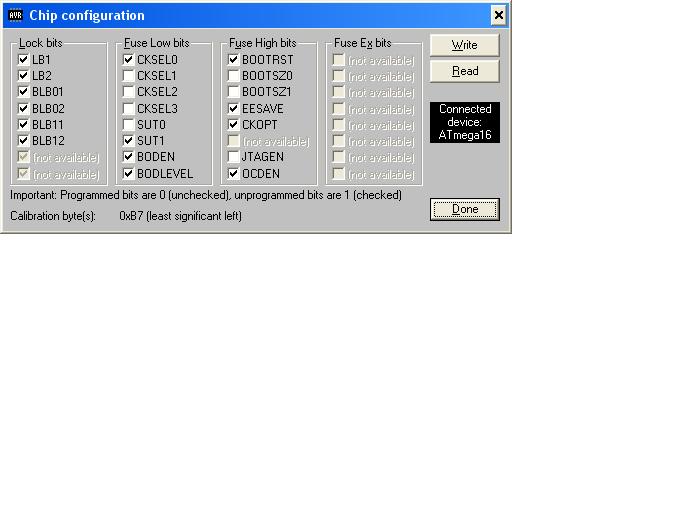Click the AVR chip icon in title bar
The height and width of the screenshot is (525, 700).
click(16, 15)
